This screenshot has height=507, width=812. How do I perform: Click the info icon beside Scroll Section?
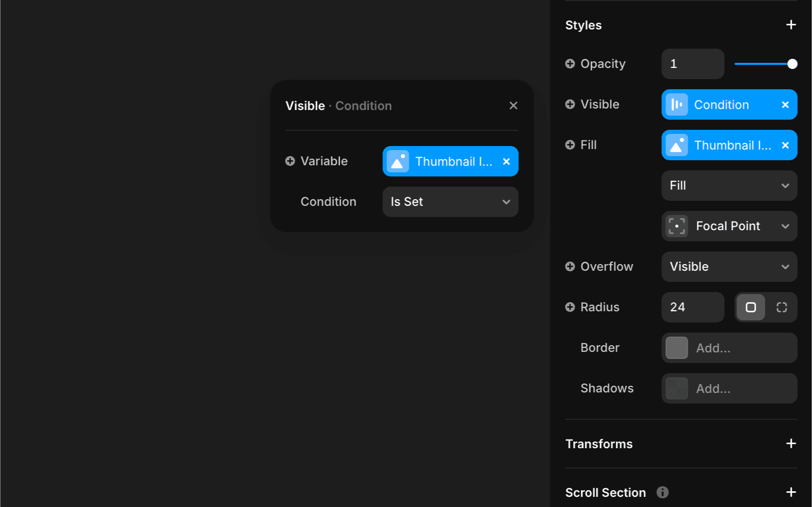662,491
